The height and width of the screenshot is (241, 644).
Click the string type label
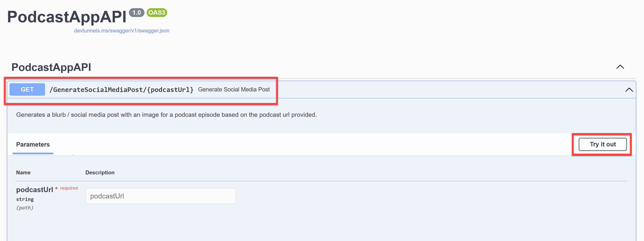pos(25,199)
